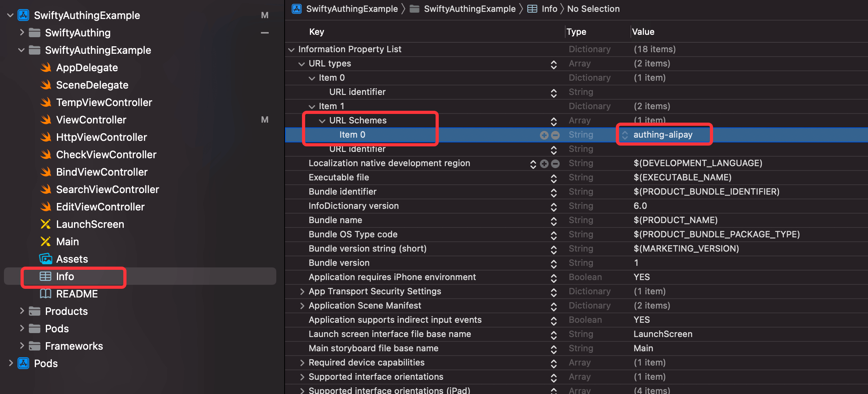The height and width of the screenshot is (394, 868).
Task: Click SwiftyAuthingExample project icon in breadcrumb
Action: pyautogui.click(x=297, y=9)
